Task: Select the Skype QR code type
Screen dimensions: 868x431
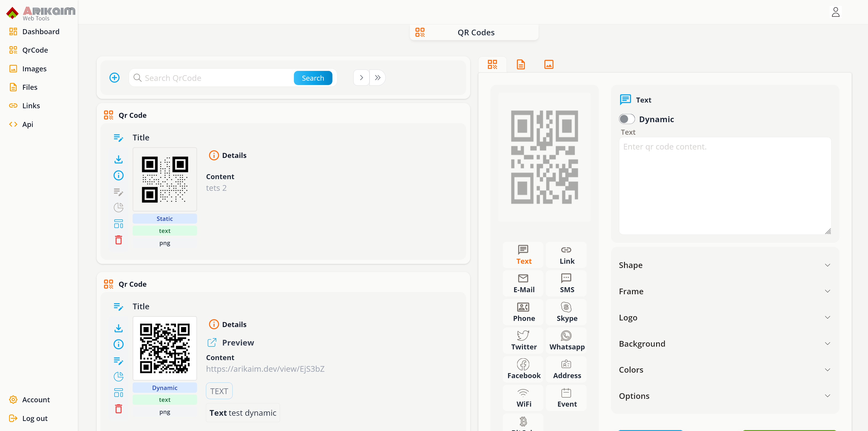Action: [x=566, y=312]
